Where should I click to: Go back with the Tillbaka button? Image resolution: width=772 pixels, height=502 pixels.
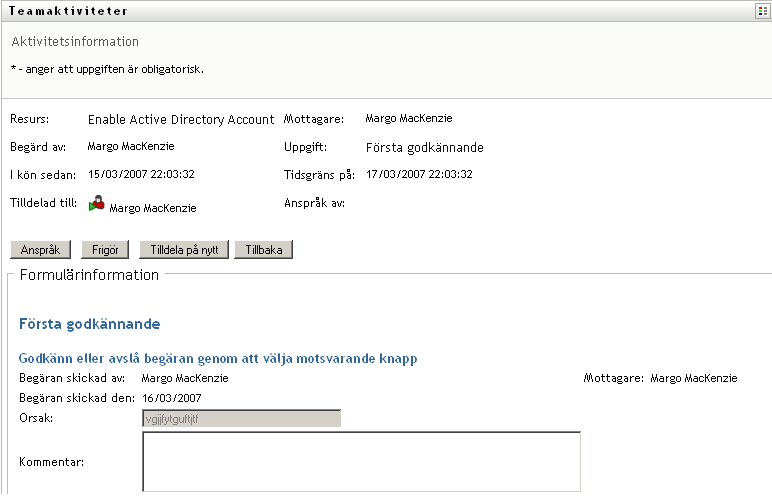coord(263,250)
